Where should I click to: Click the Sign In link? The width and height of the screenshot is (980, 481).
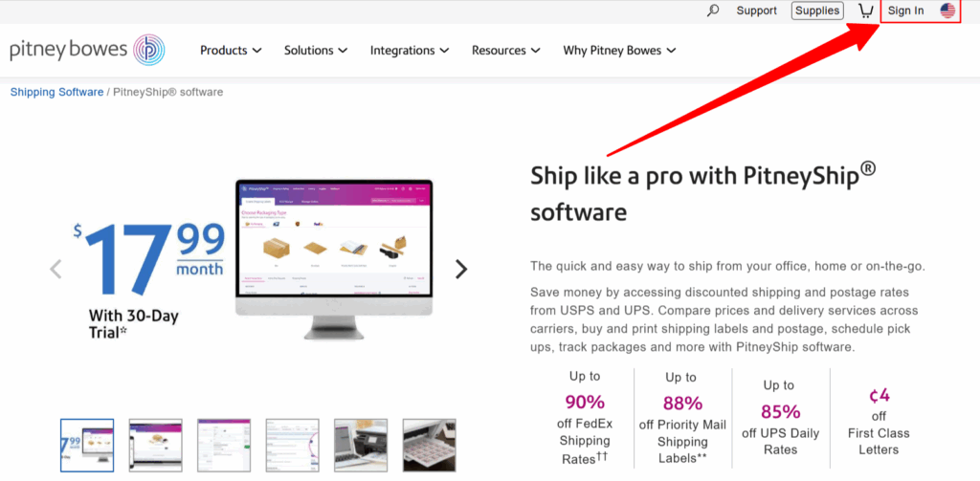coord(905,11)
